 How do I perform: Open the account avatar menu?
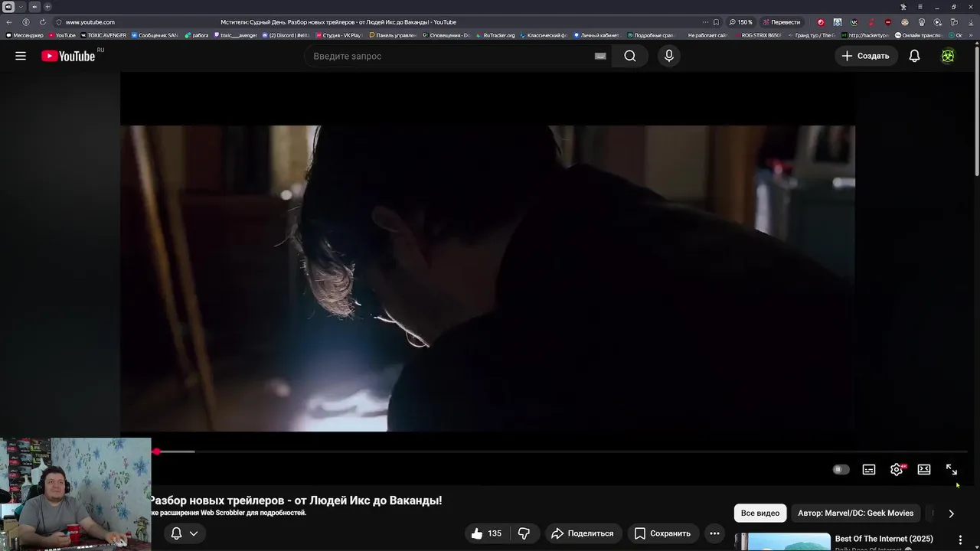[948, 56]
